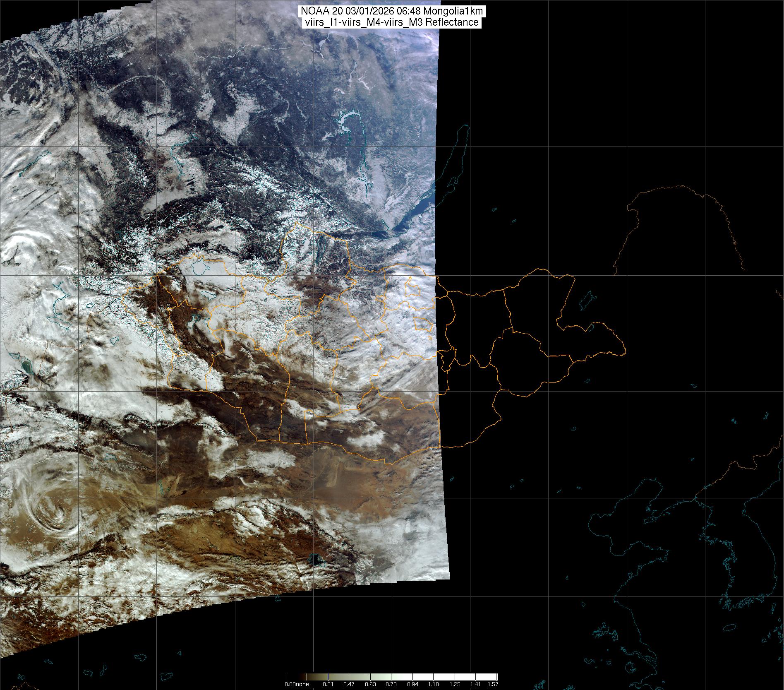The width and height of the screenshot is (784, 690).
Task: Click the reflectance color scale bar
Action: (x=391, y=677)
